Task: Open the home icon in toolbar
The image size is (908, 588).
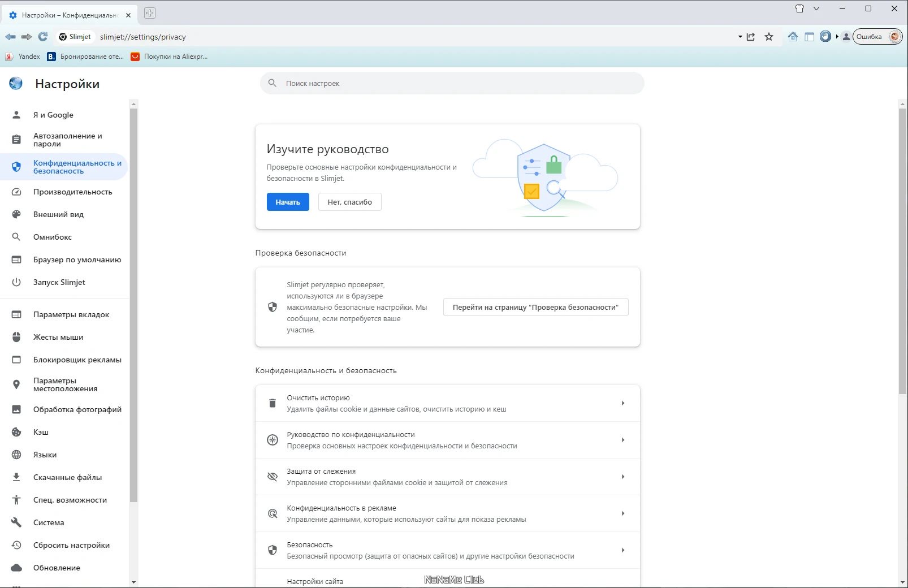Action: (793, 37)
